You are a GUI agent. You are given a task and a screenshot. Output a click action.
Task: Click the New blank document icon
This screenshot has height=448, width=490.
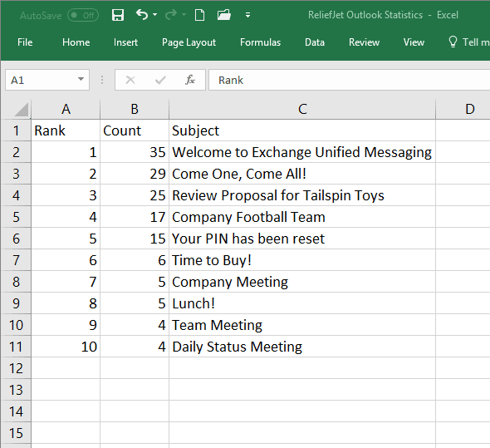click(199, 15)
